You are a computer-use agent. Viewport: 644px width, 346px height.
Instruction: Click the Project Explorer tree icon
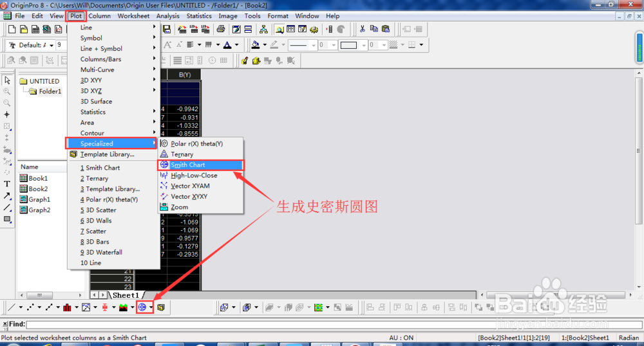pyautogui.click(x=263, y=29)
